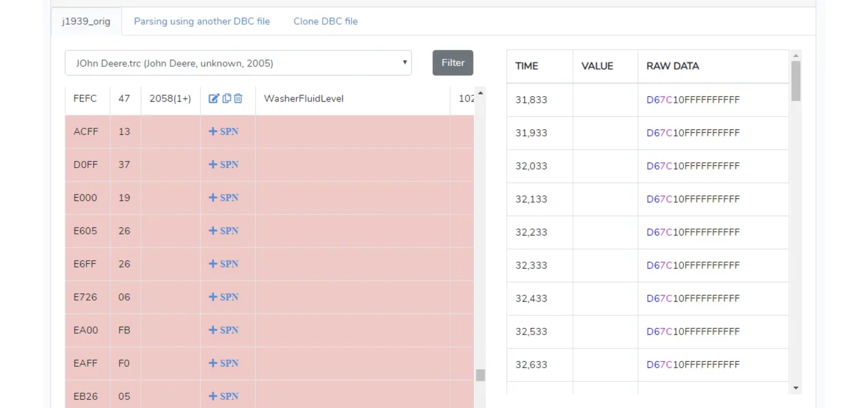Image resolution: width=868 pixels, height=408 pixels.
Task: Click the + SPN icon on the E000 row
Action: click(x=223, y=197)
